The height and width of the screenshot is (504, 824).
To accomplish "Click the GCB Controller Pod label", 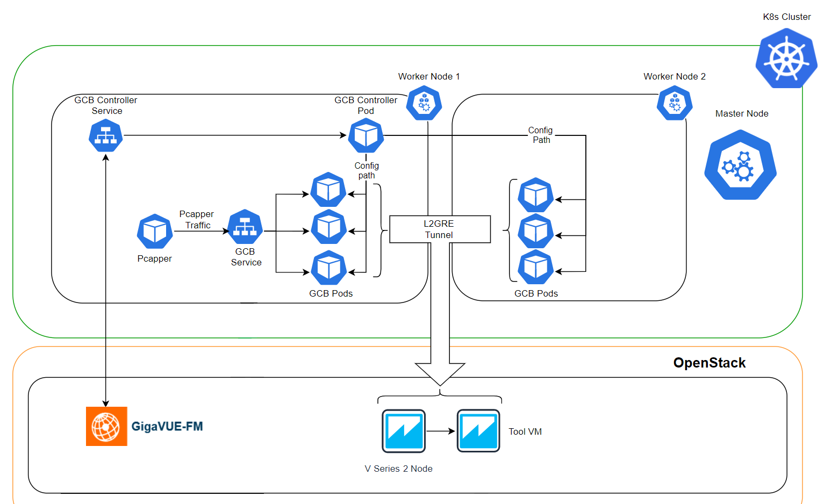I will pos(366,105).
